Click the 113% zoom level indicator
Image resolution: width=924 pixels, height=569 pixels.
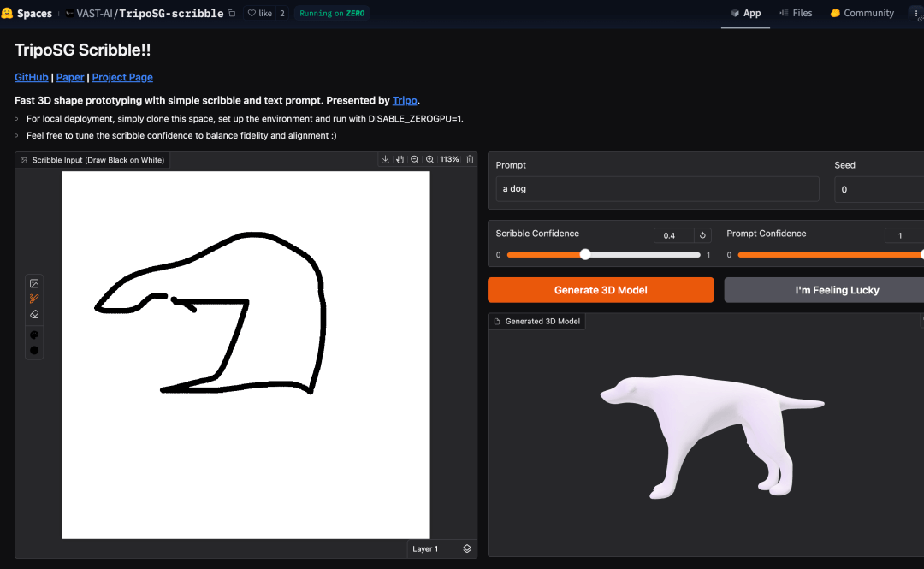448,159
